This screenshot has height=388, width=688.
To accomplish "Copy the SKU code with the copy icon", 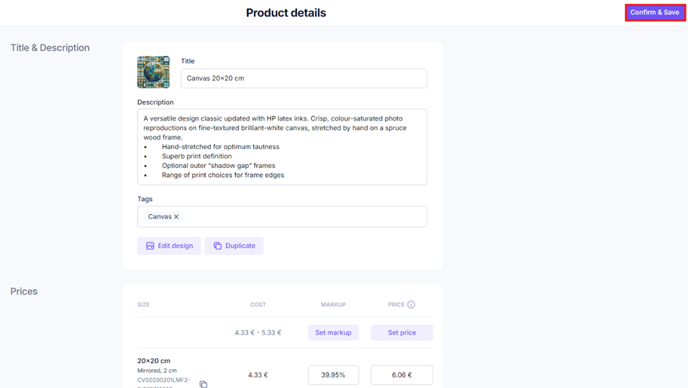I will 203,384.
